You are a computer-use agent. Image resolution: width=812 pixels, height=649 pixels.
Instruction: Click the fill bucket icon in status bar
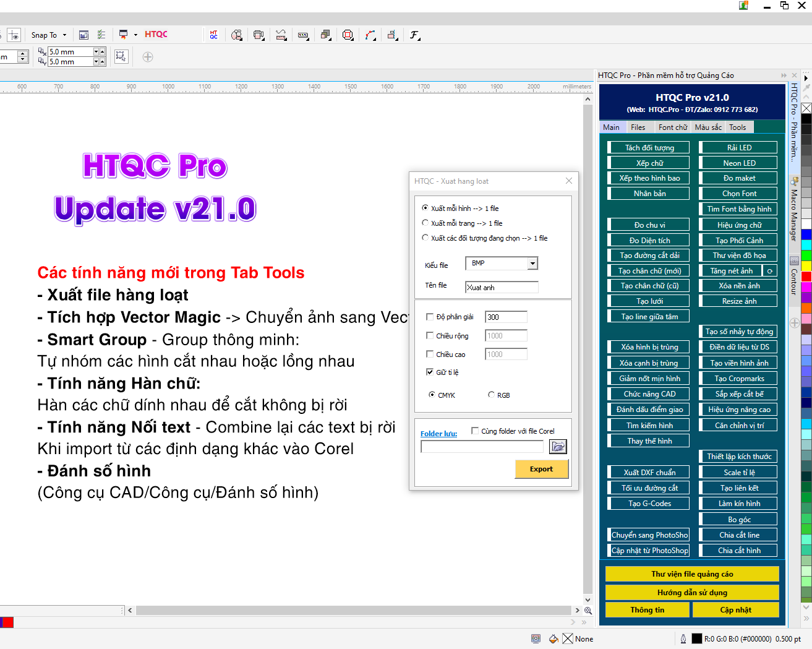(553, 638)
